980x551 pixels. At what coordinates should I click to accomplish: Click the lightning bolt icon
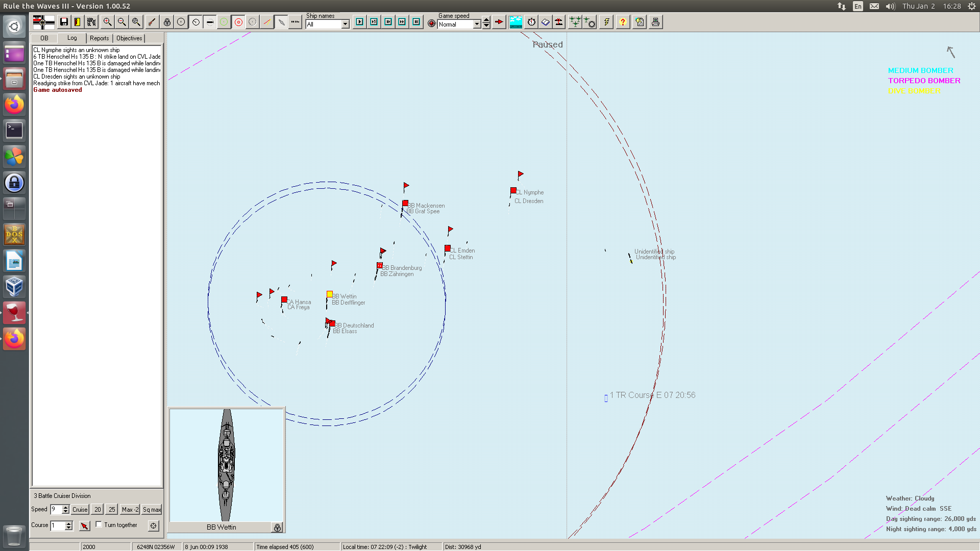(606, 22)
